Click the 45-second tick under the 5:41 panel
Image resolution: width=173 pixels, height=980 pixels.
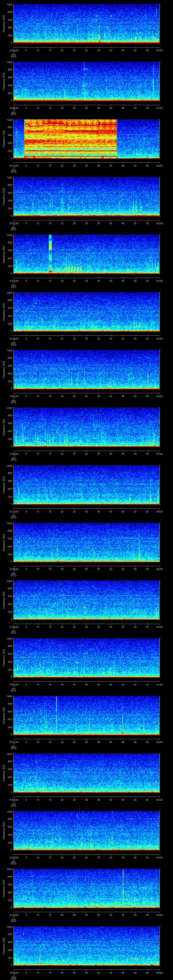123,742
